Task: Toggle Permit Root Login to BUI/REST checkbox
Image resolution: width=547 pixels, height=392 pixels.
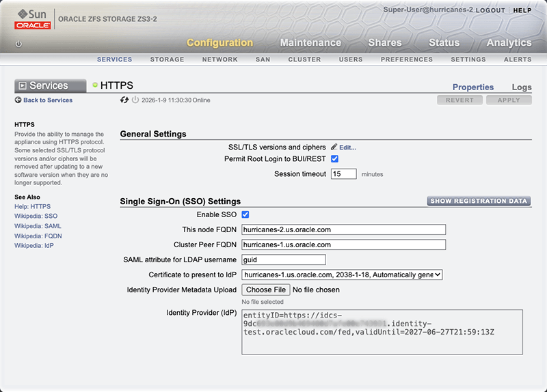Action: pyautogui.click(x=334, y=159)
